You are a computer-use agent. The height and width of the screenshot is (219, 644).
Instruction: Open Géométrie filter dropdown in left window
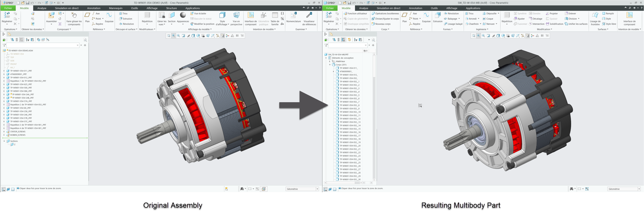pyautogui.click(x=317, y=189)
